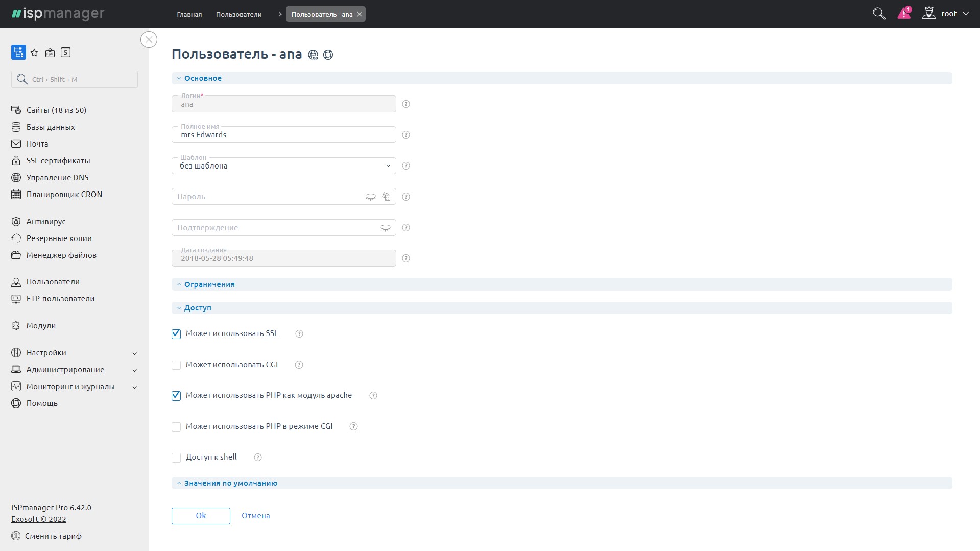The image size is (980, 551).
Task: Click the globe icon beside the page title
Action: [313, 55]
